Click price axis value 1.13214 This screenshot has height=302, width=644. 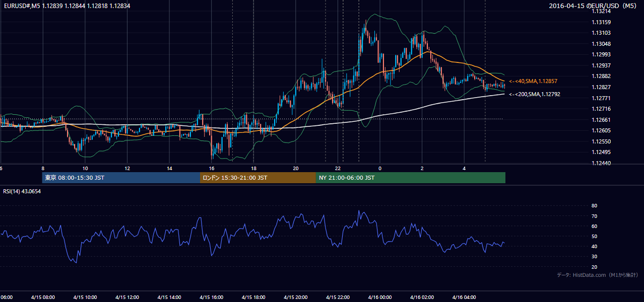point(601,11)
